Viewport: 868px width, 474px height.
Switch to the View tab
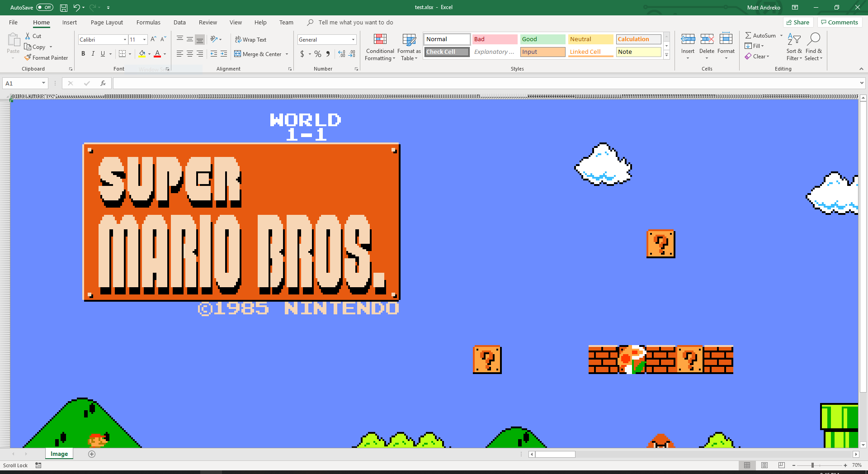(236, 22)
